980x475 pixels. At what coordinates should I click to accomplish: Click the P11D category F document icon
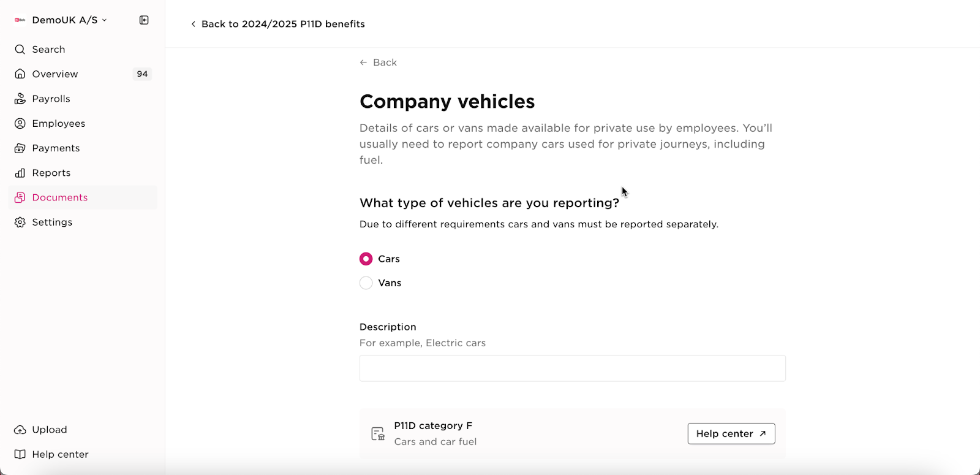tap(378, 434)
